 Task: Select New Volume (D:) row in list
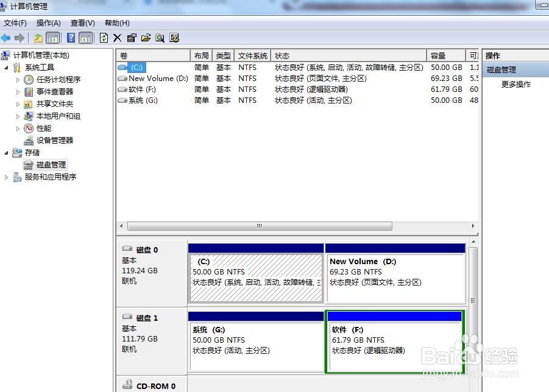(x=297, y=79)
